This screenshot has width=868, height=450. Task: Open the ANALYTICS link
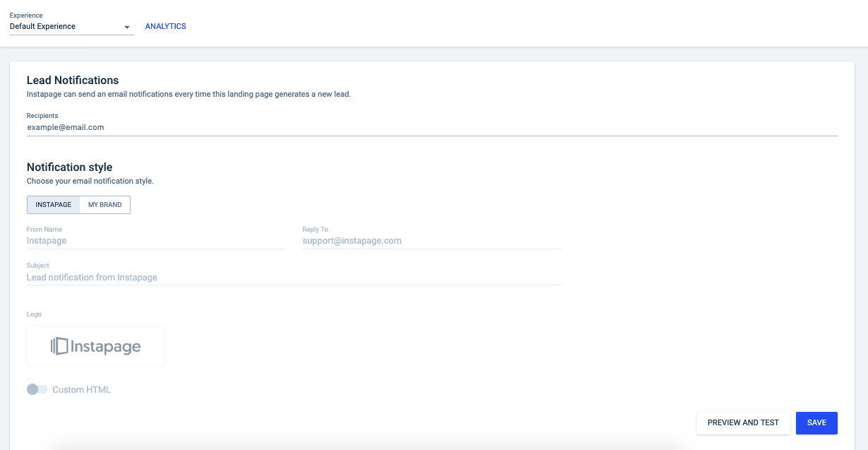[x=165, y=26]
